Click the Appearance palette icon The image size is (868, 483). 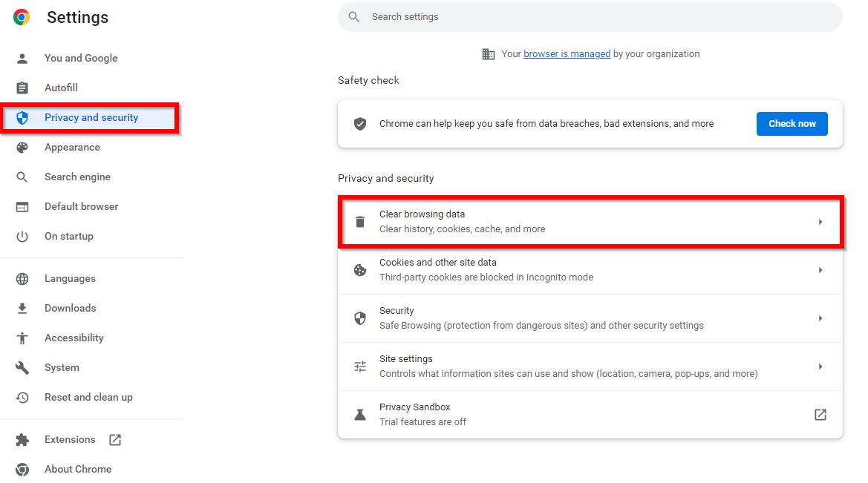pos(22,147)
